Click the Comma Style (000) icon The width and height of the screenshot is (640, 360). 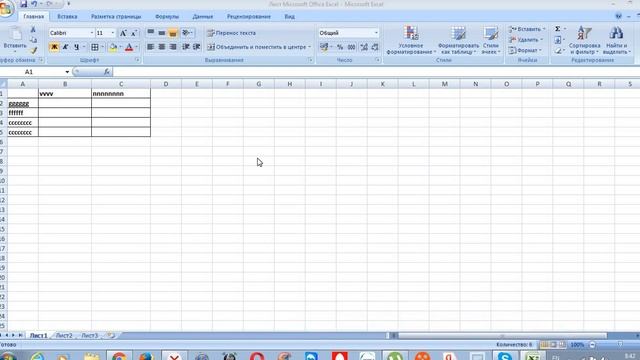(351, 47)
